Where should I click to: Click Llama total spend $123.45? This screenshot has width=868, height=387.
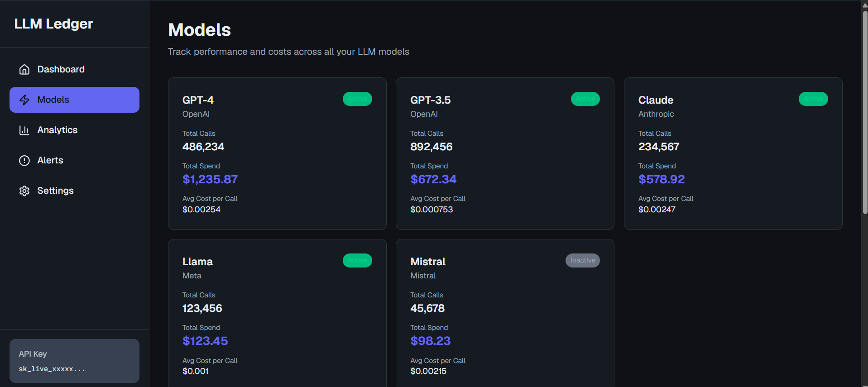[x=205, y=341]
